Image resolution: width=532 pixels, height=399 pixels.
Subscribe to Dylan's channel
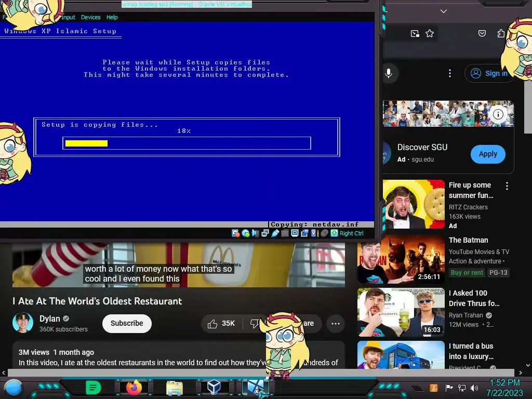[127, 323]
